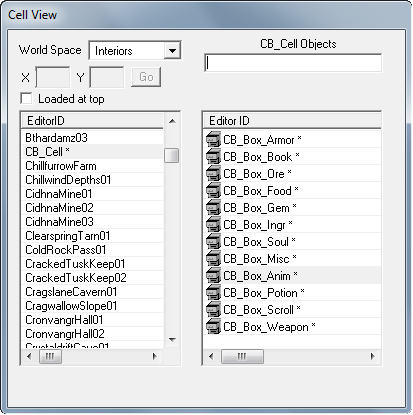Click the X coordinate input field
The height and width of the screenshot is (415, 413).
point(53,77)
